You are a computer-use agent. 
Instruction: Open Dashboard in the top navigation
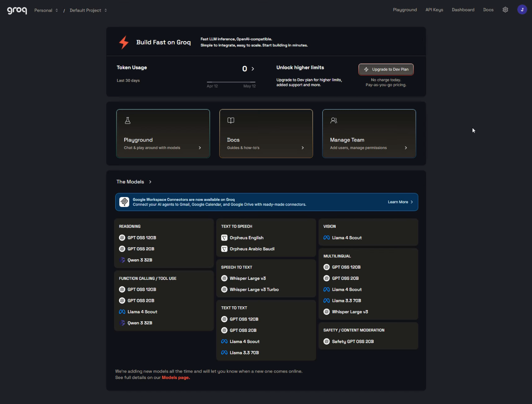(x=463, y=10)
